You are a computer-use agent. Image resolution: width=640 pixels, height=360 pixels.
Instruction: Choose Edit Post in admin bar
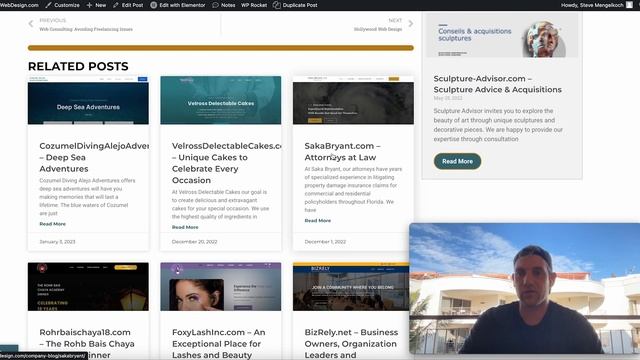[x=132, y=5]
